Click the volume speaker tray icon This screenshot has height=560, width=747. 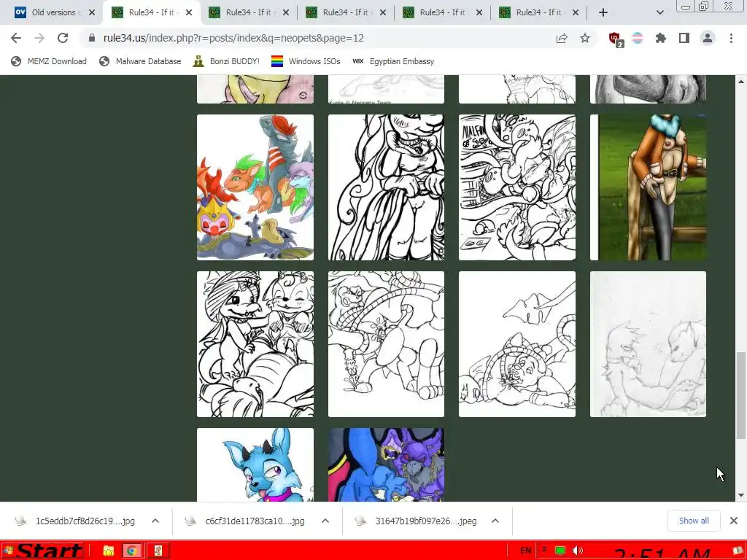point(578,551)
